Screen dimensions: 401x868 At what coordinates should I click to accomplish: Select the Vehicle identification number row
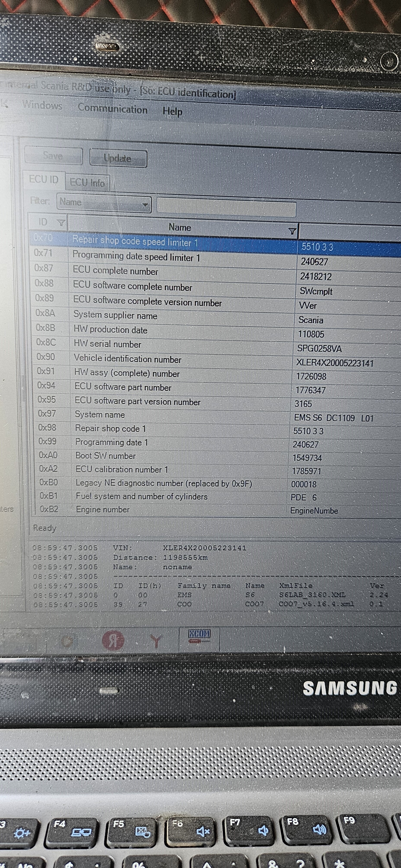[x=128, y=359]
